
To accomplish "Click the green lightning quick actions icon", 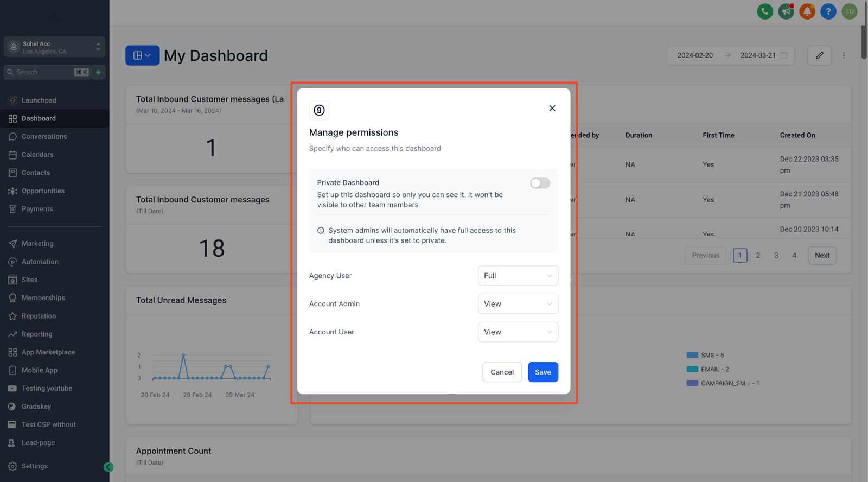I will coord(99,72).
